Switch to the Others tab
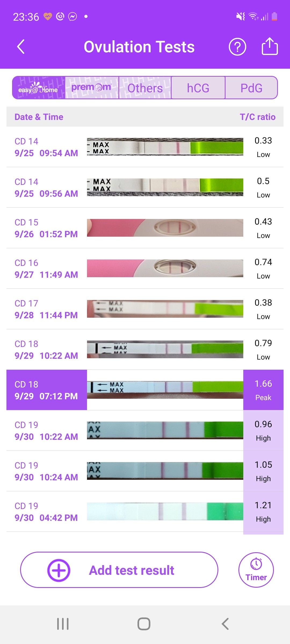290x644 pixels. (x=145, y=88)
